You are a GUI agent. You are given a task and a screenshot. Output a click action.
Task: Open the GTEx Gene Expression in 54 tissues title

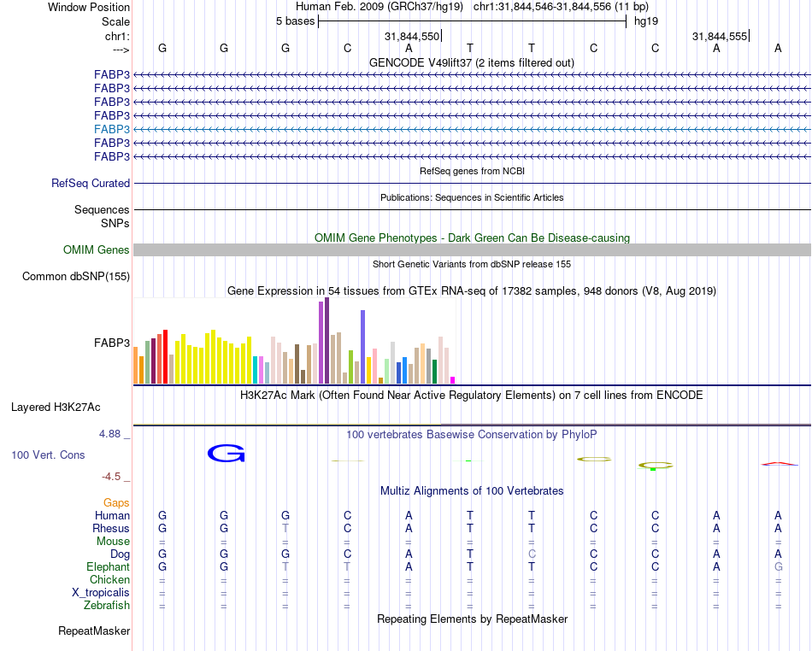472,290
